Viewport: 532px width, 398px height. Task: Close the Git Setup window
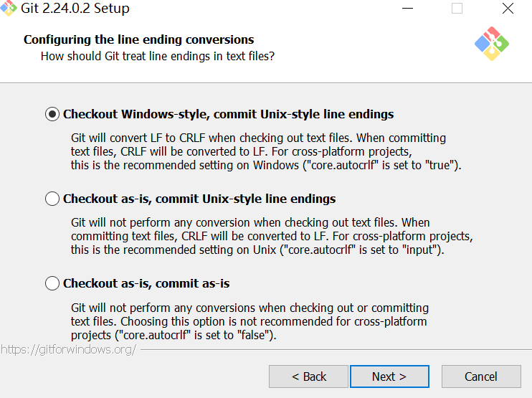508,9
